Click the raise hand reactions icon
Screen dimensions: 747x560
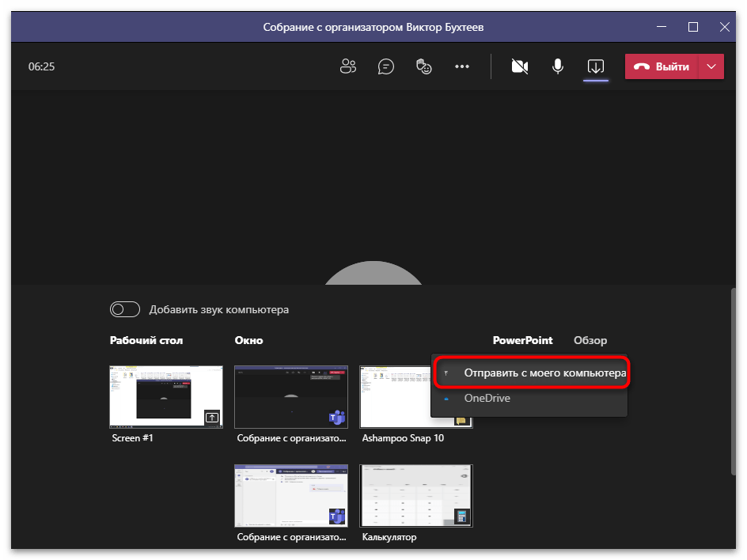tap(424, 66)
